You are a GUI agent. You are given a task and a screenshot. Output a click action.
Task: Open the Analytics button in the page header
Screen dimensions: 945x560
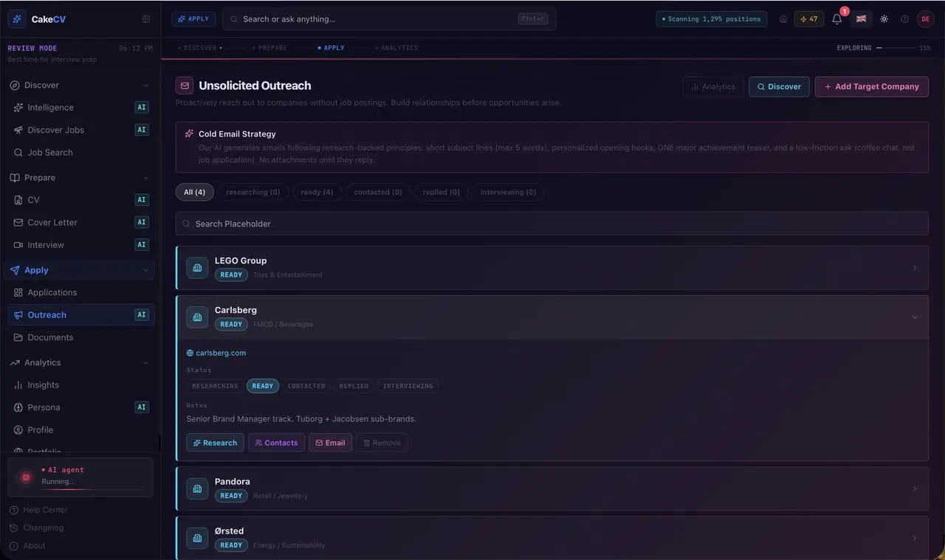[x=713, y=86]
